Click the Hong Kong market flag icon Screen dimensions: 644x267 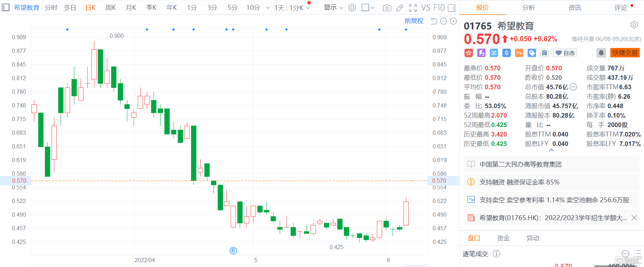[x=469, y=53]
